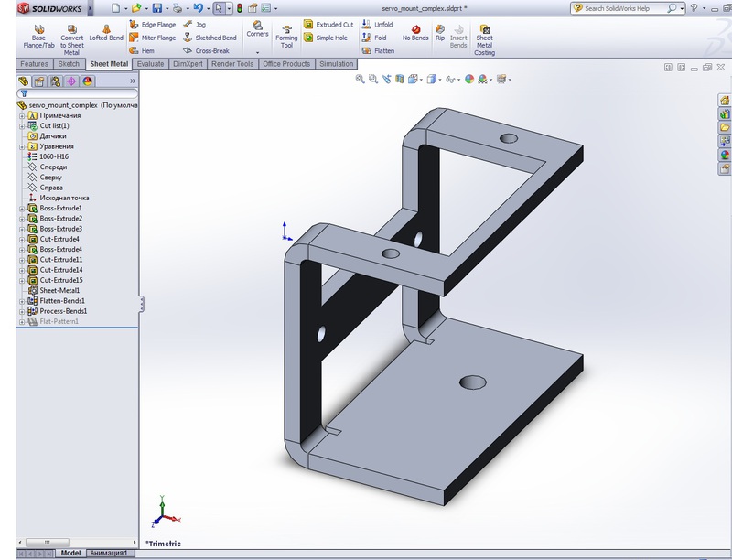
Task: Toggle the Flatten view button
Action: pos(379,50)
